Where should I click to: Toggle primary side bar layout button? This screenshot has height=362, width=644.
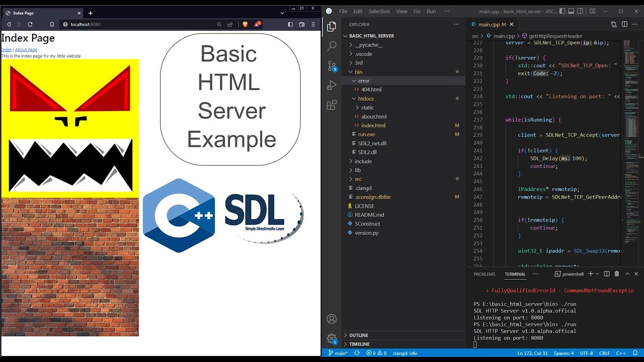pos(562,11)
